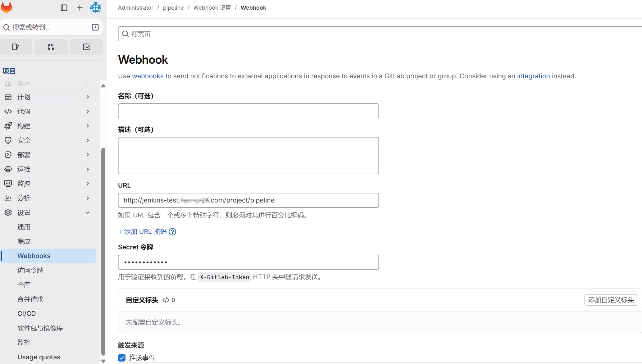Open the merge requests icon
Viewport: 642px width, 364px height.
(51, 47)
